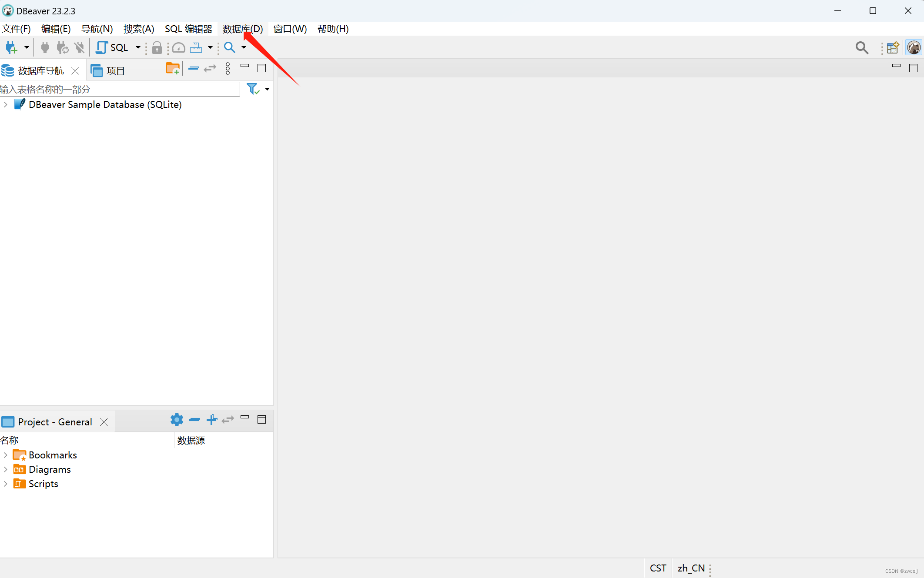Expand DBeaver Sample Database (SQLite) node
The image size is (924, 578).
(6, 104)
